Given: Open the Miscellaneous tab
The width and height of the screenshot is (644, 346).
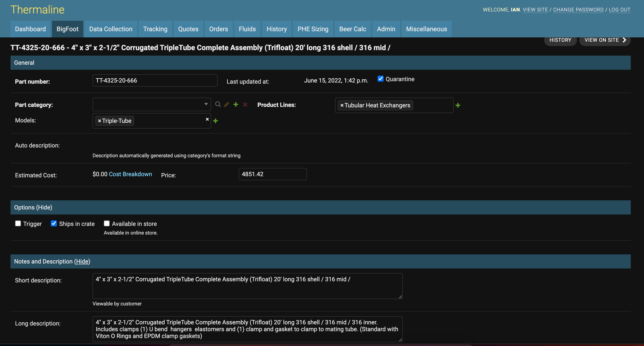Looking at the screenshot, I should click(x=426, y=29).
